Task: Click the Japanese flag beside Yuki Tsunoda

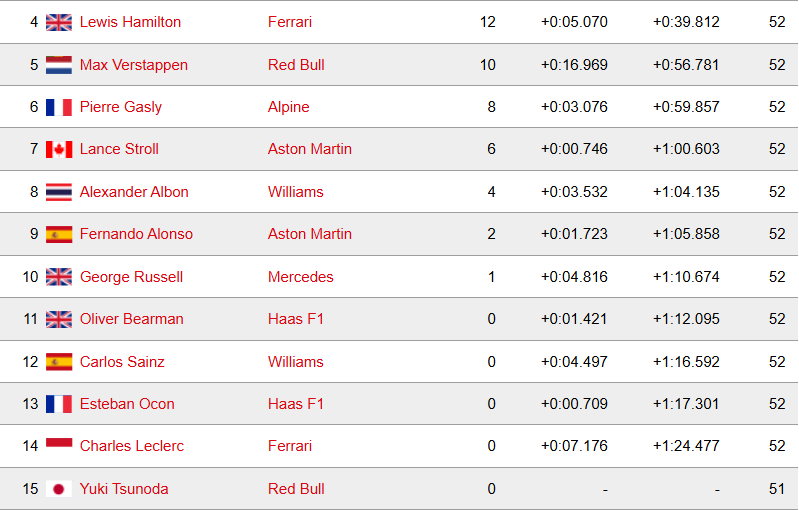Action: coord(59,489)
